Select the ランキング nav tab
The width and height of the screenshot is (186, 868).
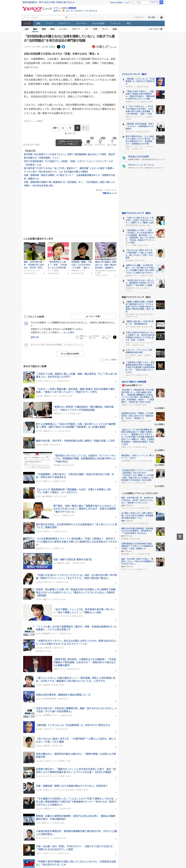point(115,24)
